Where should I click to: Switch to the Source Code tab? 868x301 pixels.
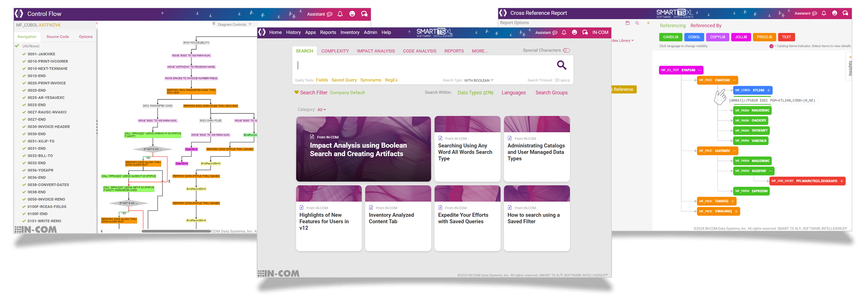[x=57, y=36]
